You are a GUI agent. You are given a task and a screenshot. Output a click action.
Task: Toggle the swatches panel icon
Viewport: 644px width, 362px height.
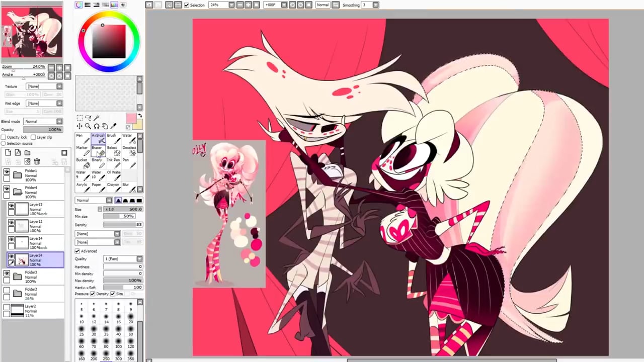tap(114, 5)
